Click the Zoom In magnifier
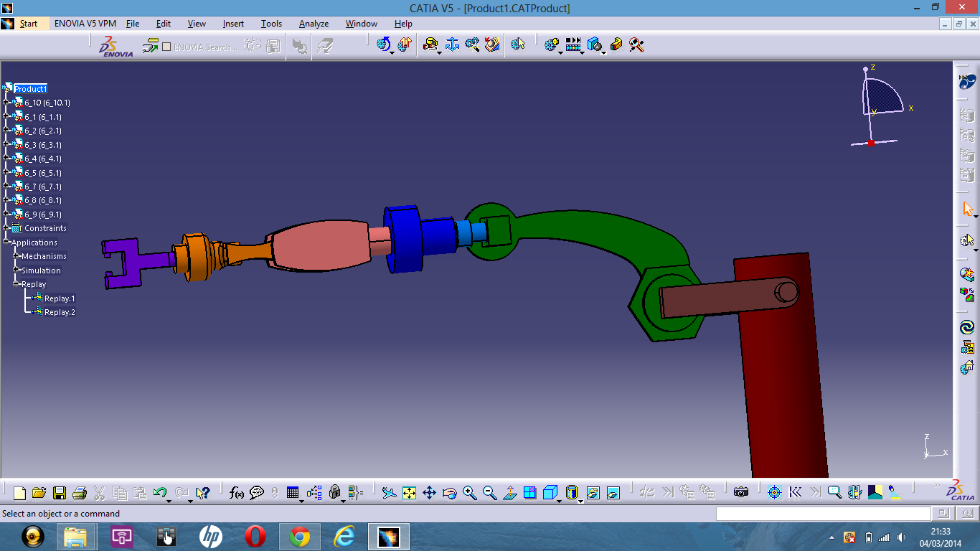Image resolution: width=980 pixels, height=551 pixels. (469, 493)
